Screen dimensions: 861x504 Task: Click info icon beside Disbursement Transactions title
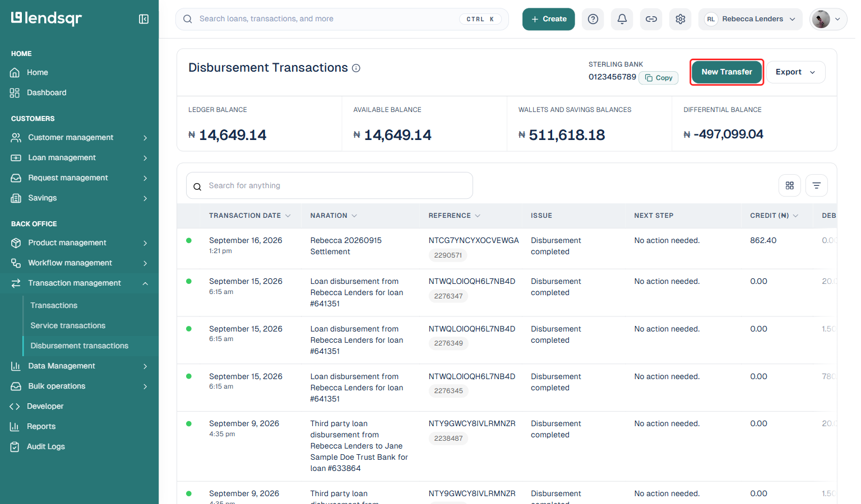coord(356,68)
